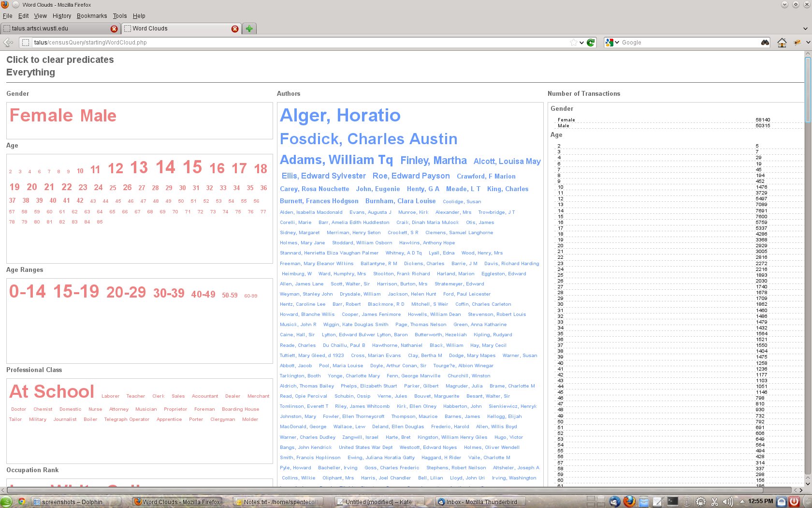This screenshot has width=812, height=508.
Task: Launch Chrome from the taskbar
Action: [22, 502]
